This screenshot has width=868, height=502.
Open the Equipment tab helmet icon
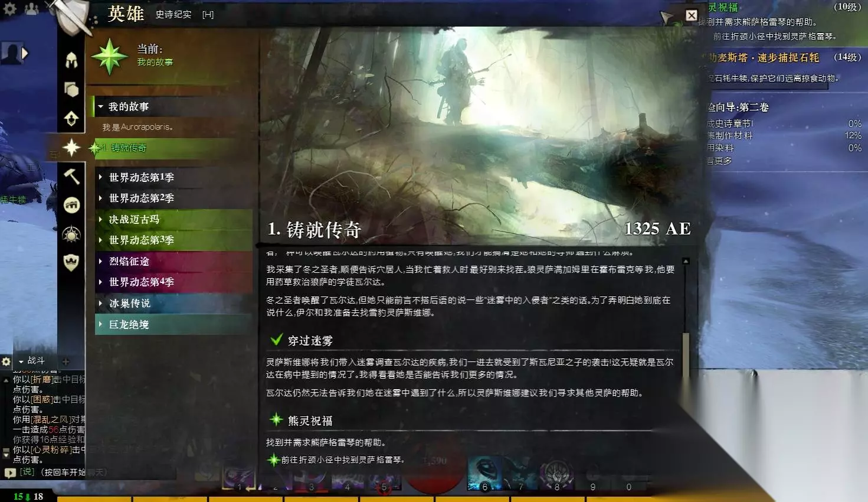click(71, 60)
